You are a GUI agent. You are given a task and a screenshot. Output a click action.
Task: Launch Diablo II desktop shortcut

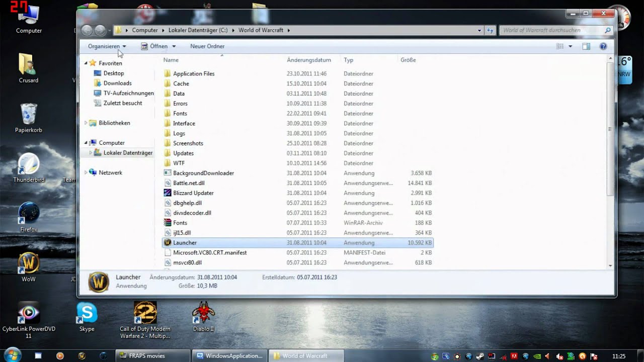[x=203, y=317]
